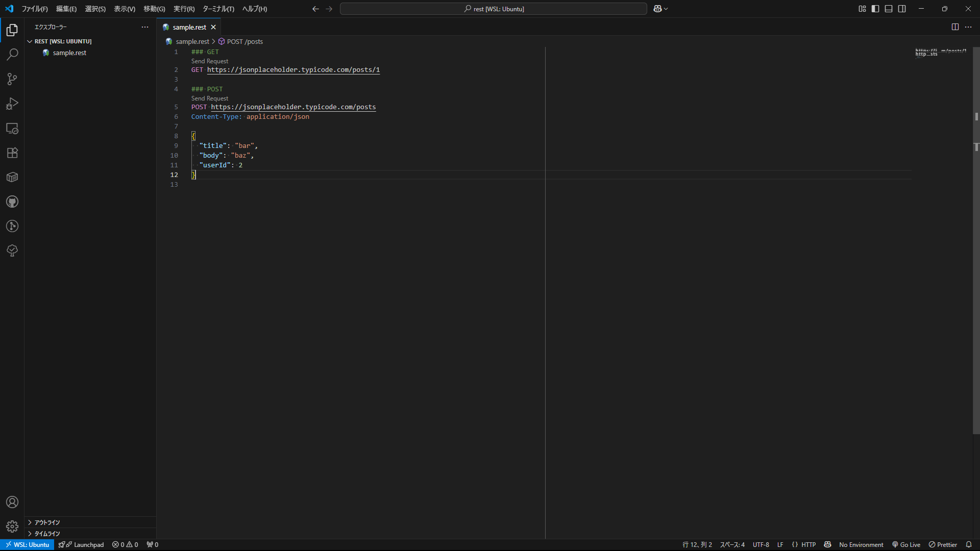Expand the タイムライン section

tap(47, 534)
